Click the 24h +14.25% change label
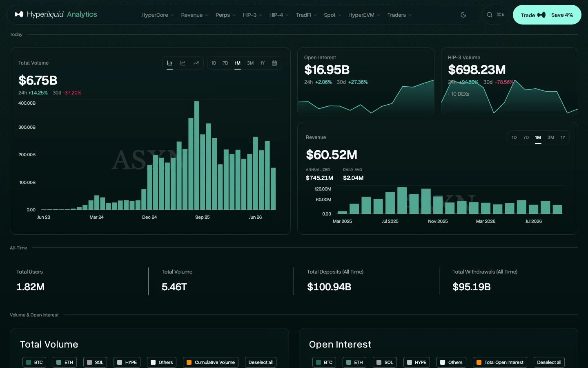This screenshot has width=588, height=368. [x=33, y=93]
